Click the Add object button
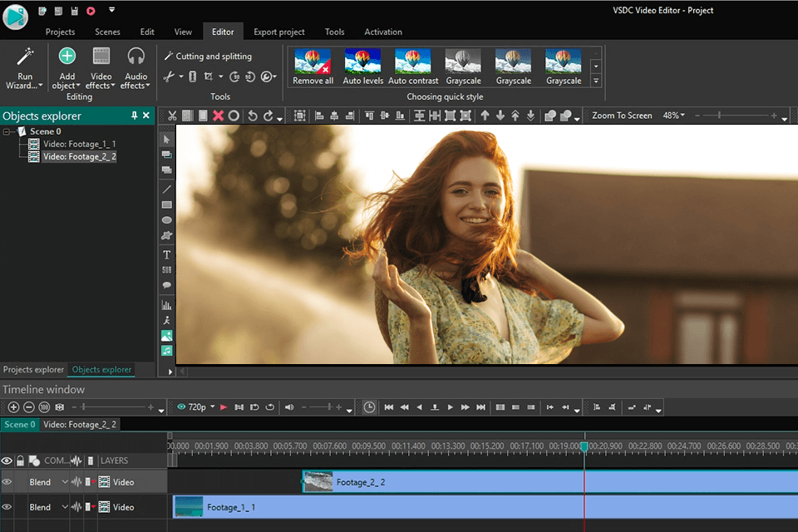The height and width of the screenshot is (532, 798). click(x=66, y=69)
